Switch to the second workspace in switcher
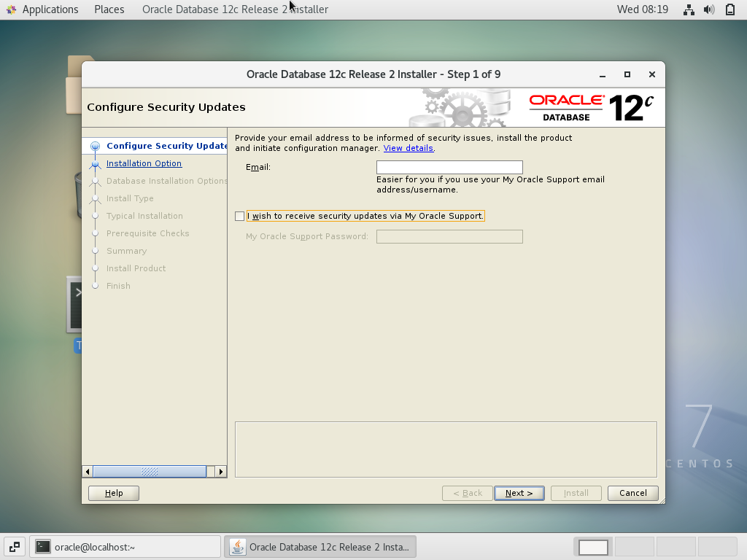 coord(635,547)
